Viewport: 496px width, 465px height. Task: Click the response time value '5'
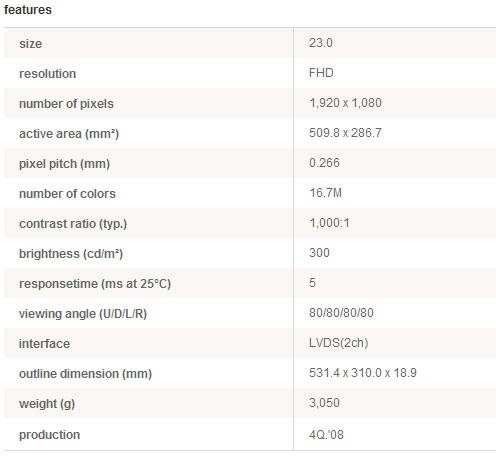[312, 283]
